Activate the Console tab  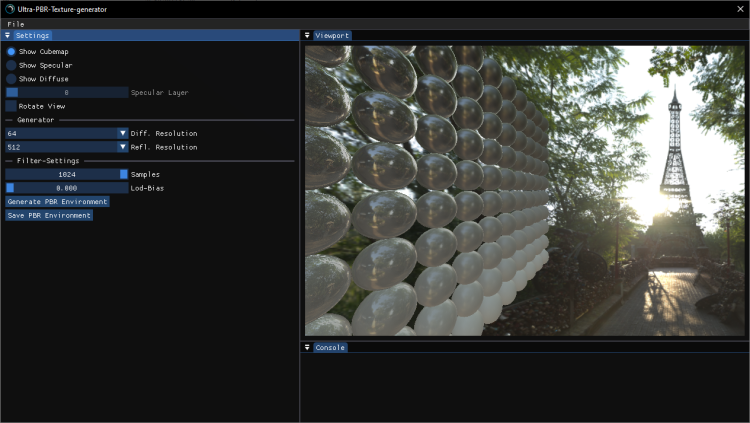(x=330, y=348)
